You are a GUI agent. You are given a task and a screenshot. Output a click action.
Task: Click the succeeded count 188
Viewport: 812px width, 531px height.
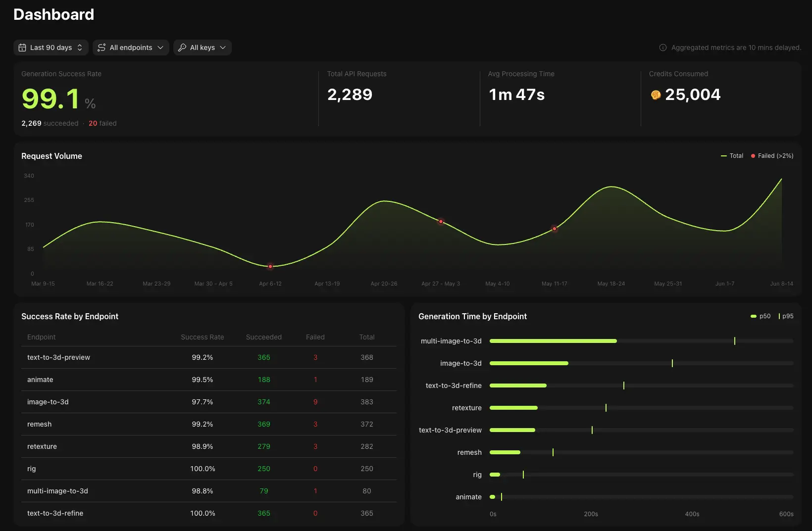(x=264, y=380)
